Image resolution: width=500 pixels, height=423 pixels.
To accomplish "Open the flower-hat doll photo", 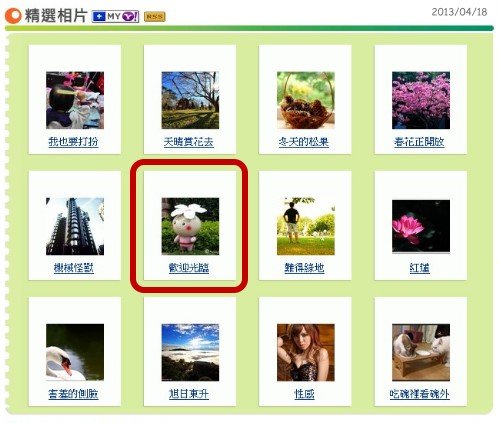I will pos(190,226).
